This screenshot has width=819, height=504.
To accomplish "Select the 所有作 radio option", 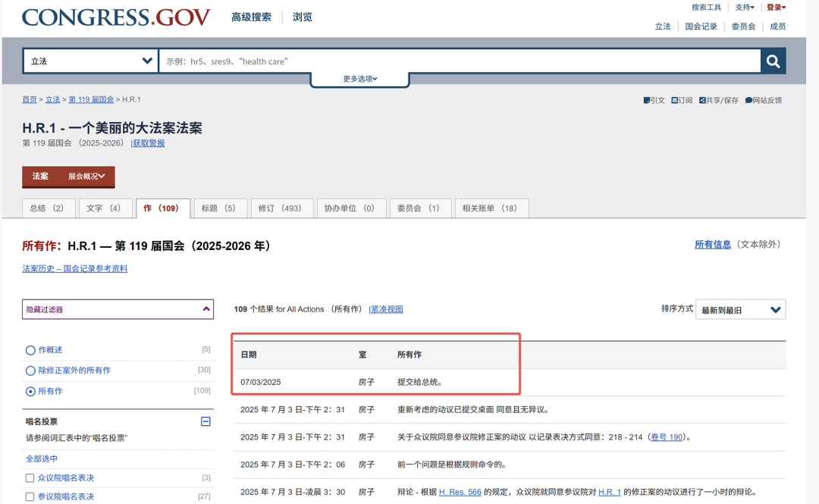I will coord(30,391).
